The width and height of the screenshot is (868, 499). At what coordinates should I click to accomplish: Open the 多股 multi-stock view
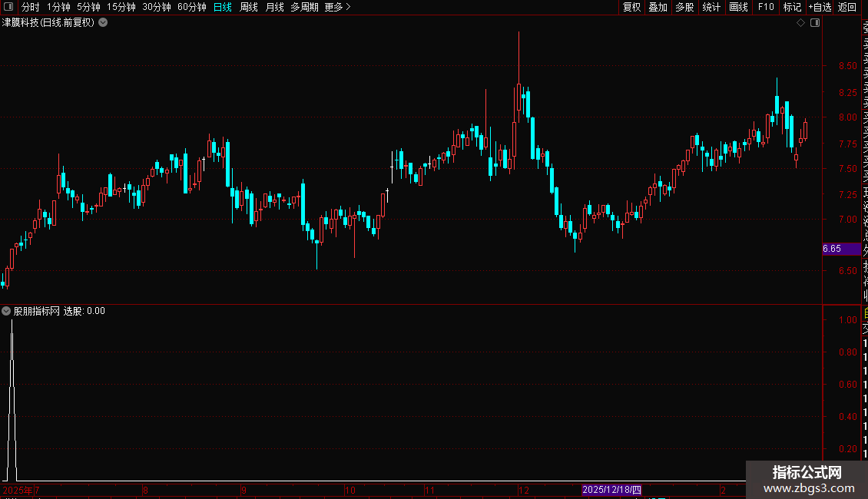[684, 7]
